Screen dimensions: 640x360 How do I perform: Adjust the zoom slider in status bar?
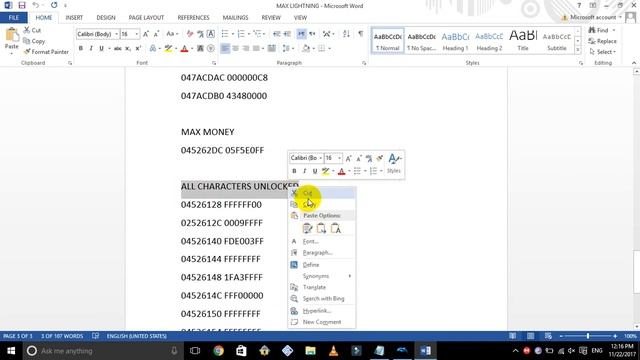[x=588, y=336]
